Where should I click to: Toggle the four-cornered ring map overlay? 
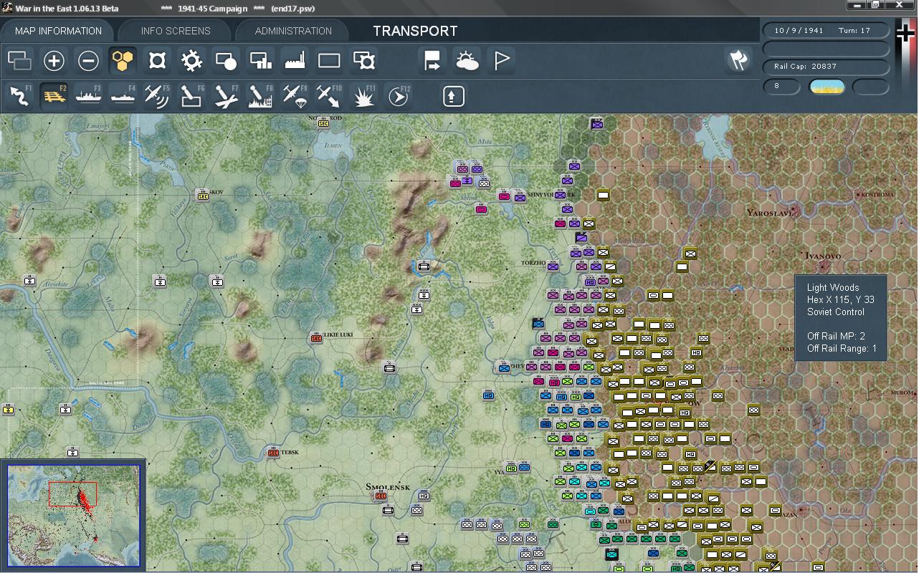pos(157,61)
